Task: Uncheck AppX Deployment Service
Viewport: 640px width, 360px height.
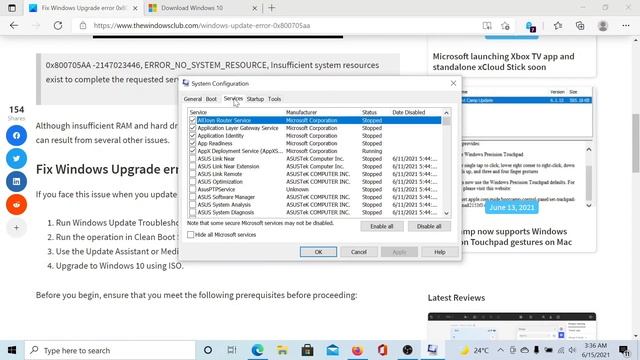Action: (193, 151)
